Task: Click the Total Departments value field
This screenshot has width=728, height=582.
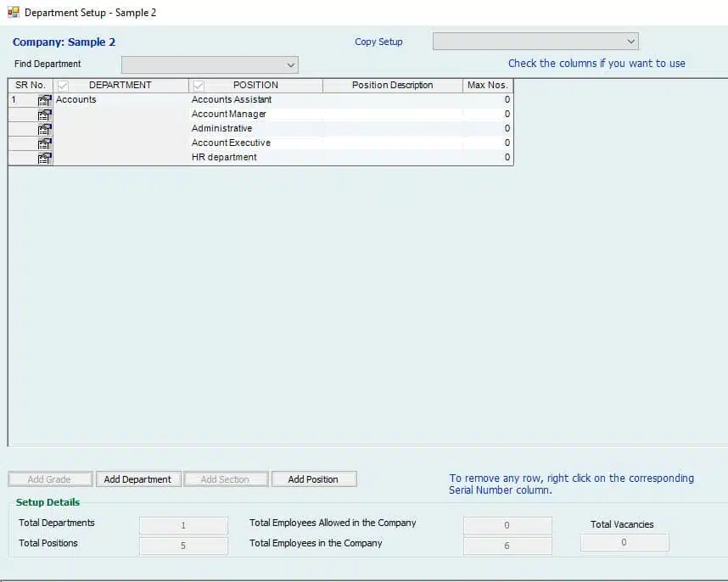Action: click(183, 525)
